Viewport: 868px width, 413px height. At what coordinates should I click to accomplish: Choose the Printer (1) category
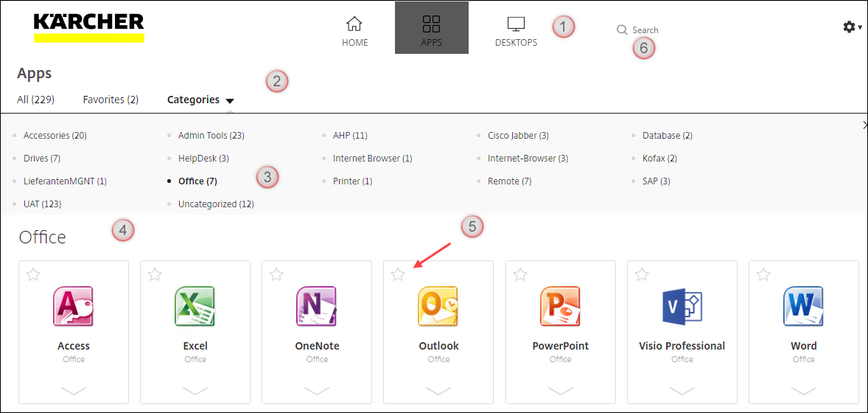point(353,181)
